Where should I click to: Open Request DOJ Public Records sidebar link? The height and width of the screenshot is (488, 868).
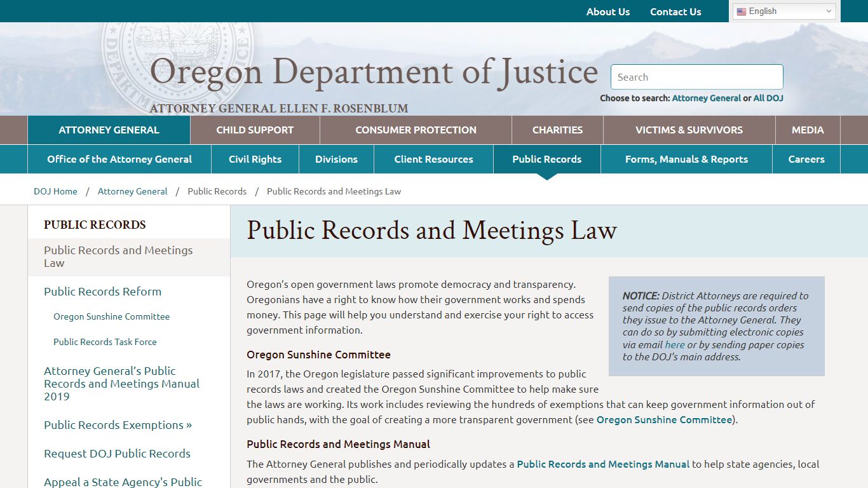pos(117,454)
